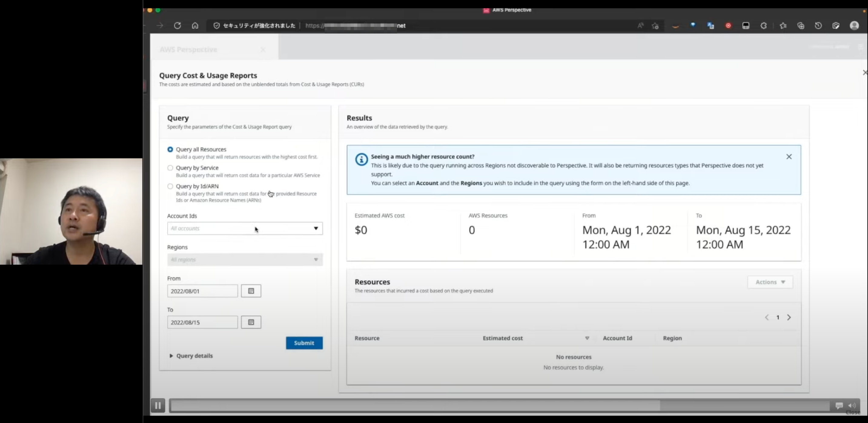The image size is (868, 423).
Task: Switch to the AWS Perspective tab
Action: [x=189, y=50]
